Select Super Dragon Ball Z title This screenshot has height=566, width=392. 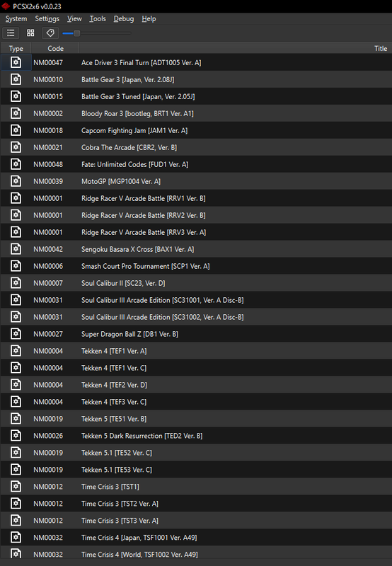129,334
